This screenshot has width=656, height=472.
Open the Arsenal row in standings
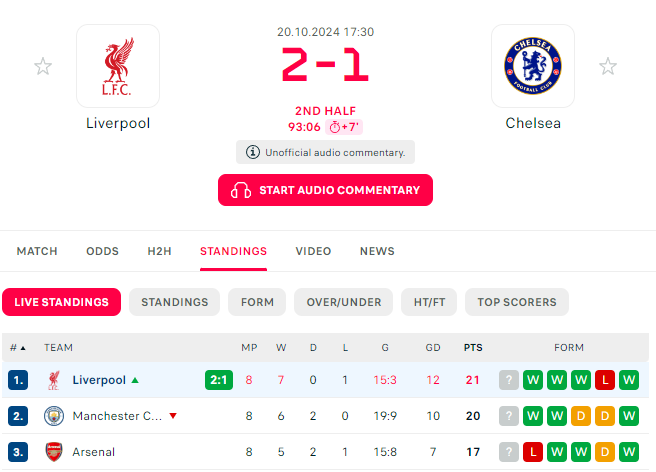pos(325,452)
